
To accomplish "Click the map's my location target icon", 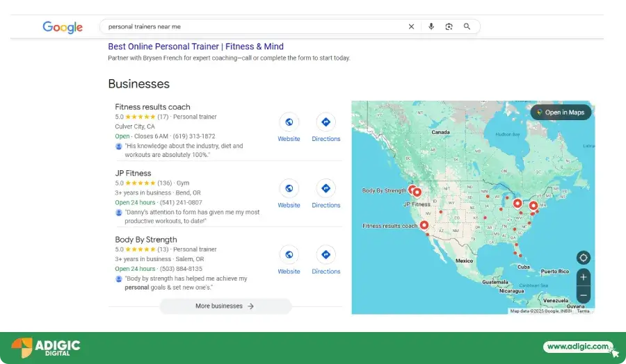I will [584, 258].
